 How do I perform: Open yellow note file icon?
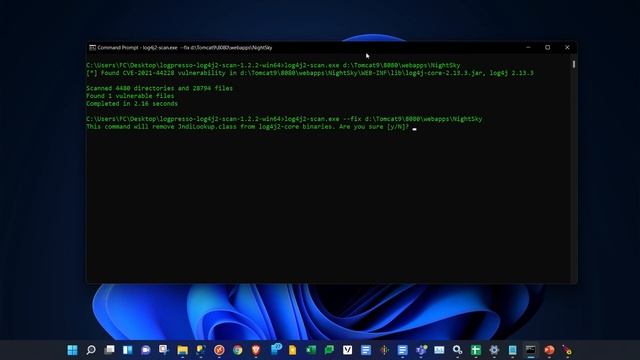pos(293,350)
